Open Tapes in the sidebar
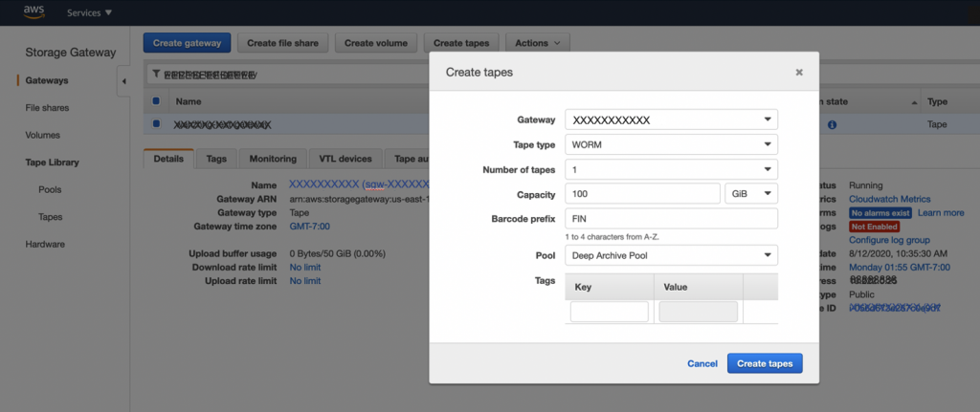 point(50,217)
